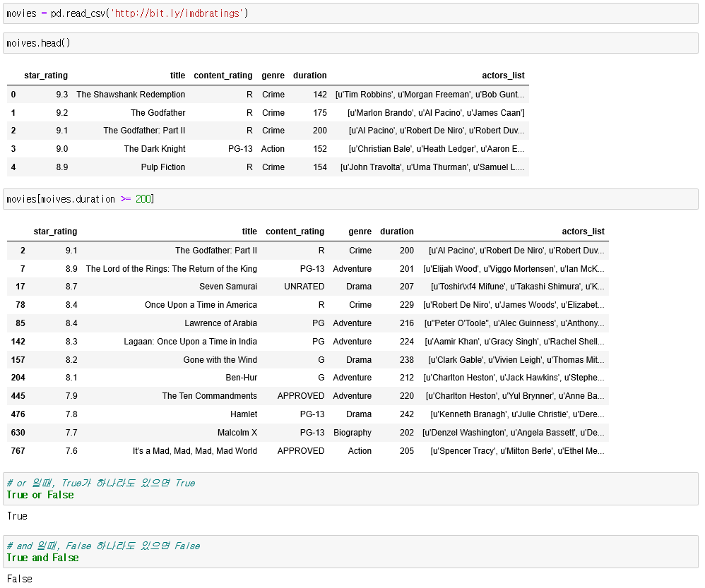This screenshot has height=588, width=705.
Task: Click Denzel Washington actors list cell
Action: click(x=514, y=433)
